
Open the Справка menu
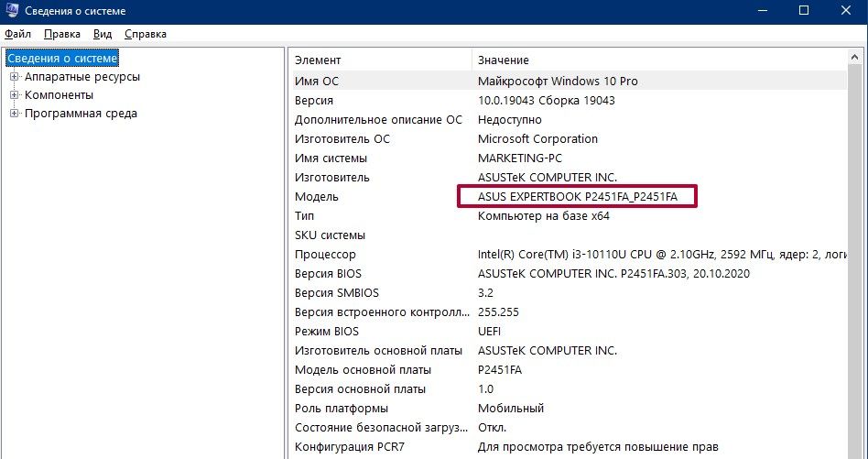click(x=145, y=34)
